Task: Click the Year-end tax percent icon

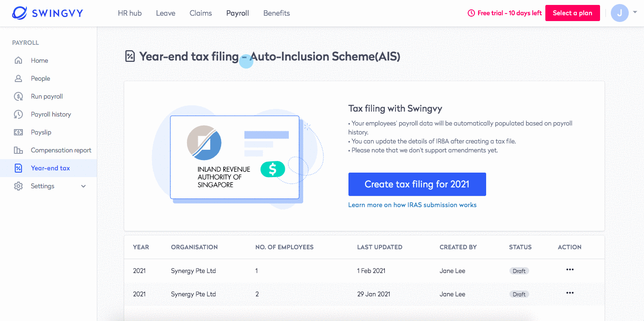Action: [x=18, y=168]
